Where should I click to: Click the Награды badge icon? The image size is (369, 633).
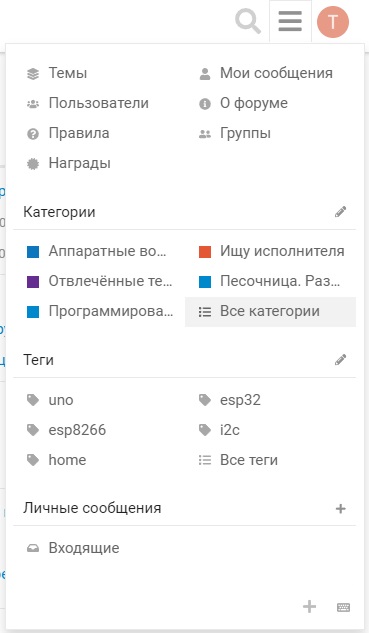(33, 164)
